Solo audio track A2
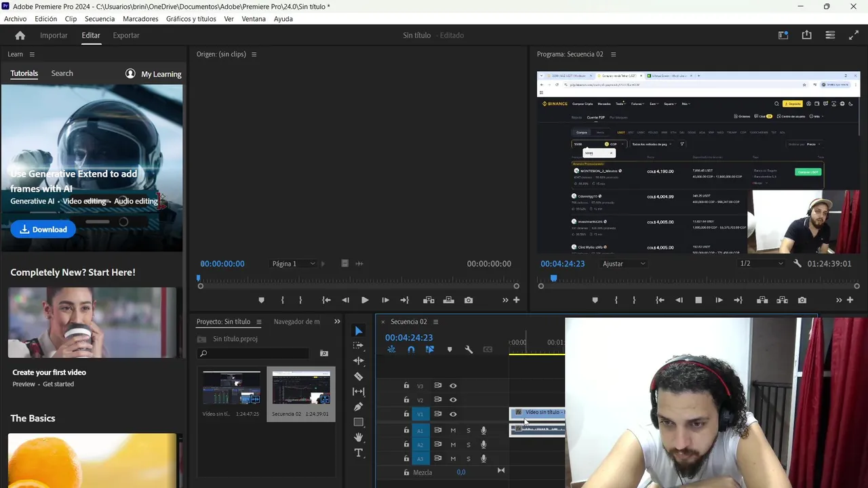The height and width of the screenshot is (488, 868). 468,445
